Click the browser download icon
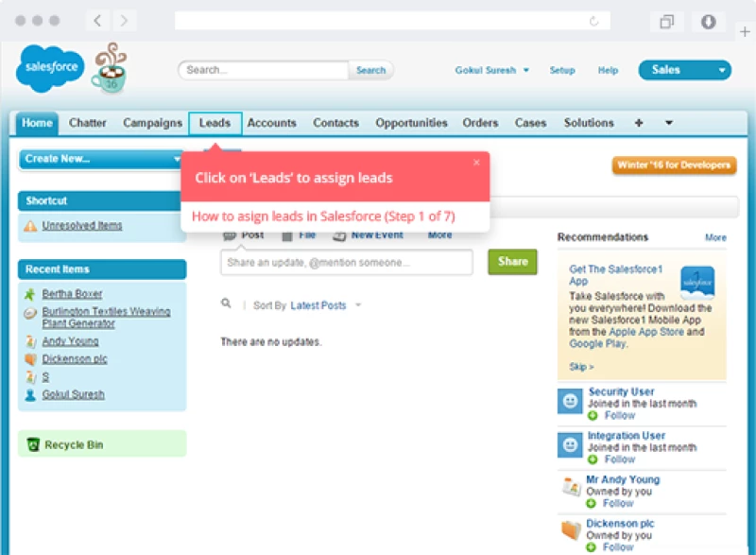The width and height of the screenshot is (756, 555). pos(709,21)
